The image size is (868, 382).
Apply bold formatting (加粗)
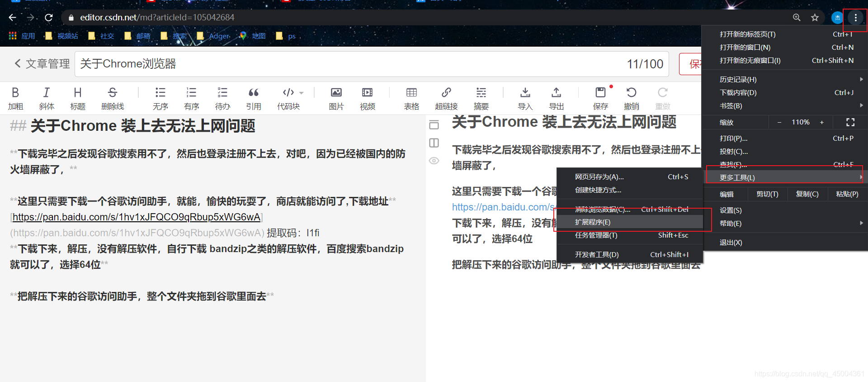(15, 98)
